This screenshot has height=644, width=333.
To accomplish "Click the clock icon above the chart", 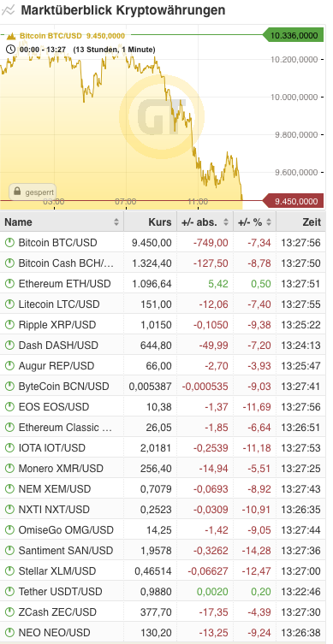I will pos(11,50).
